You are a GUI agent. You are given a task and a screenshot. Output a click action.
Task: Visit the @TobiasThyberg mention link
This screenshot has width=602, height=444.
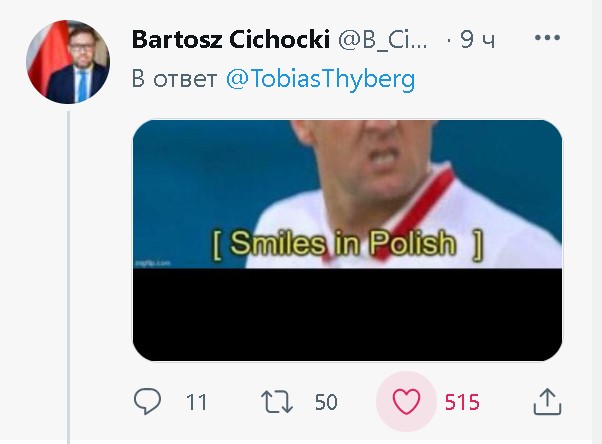(321, 79)
